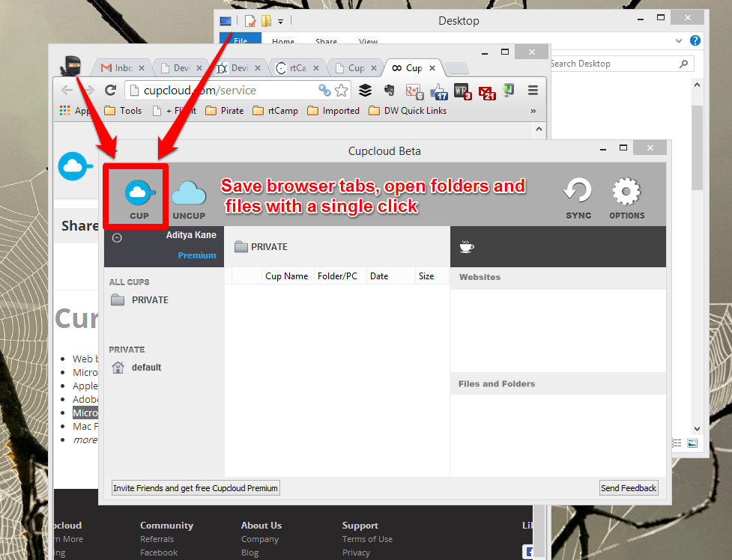This screenshot has width=732, height=560.
Task: Open quick access toolbar dropdown in Explorer
Action: point(280,22)
